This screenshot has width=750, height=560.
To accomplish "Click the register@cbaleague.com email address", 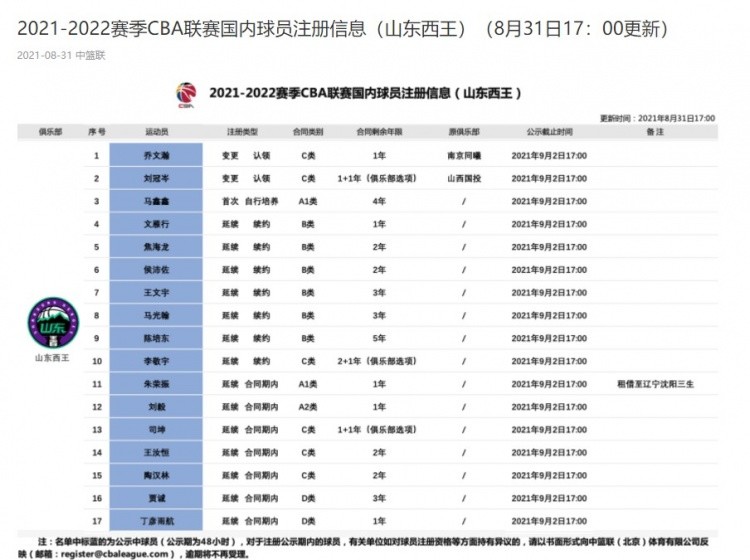I will coord(115,554).
